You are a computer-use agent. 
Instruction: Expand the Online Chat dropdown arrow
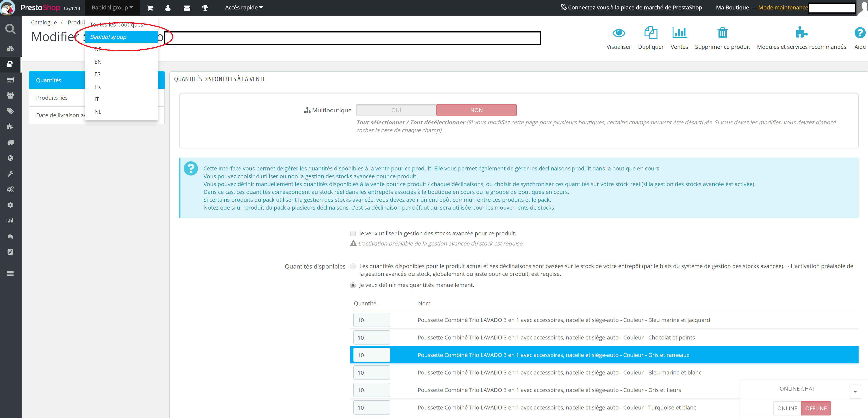(855, 392)
